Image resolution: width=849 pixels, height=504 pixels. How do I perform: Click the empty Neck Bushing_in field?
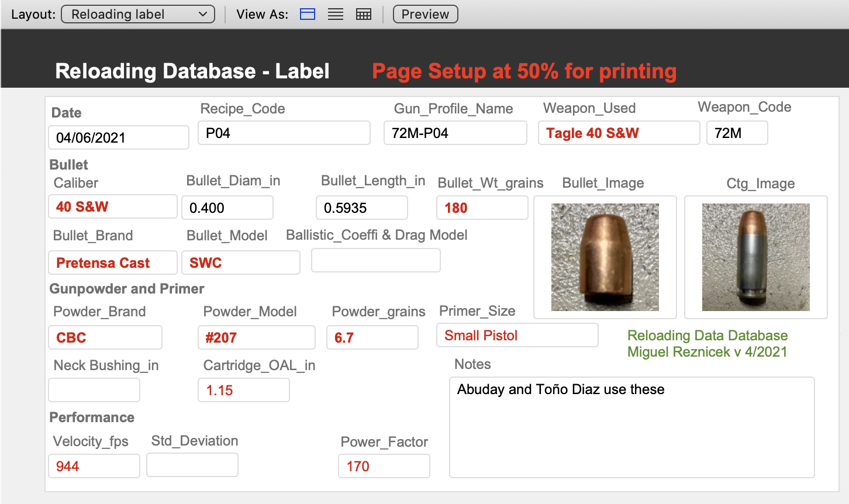click(94, 390)
